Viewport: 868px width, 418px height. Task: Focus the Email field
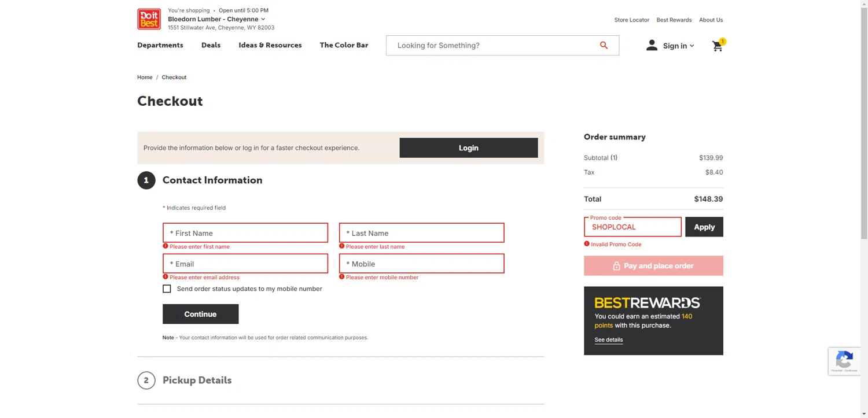pos(245,264)
